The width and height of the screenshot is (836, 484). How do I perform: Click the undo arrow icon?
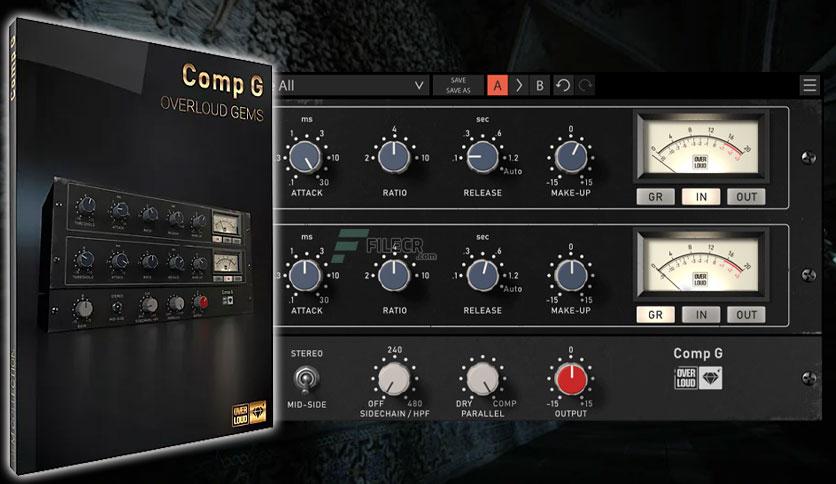pyautogui.click(x=563, y=86)
